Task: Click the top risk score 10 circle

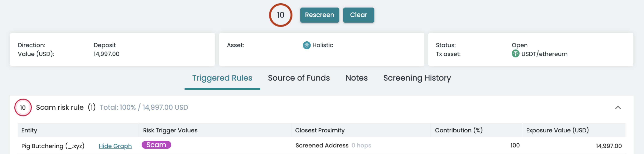Action: coord(280,15)
